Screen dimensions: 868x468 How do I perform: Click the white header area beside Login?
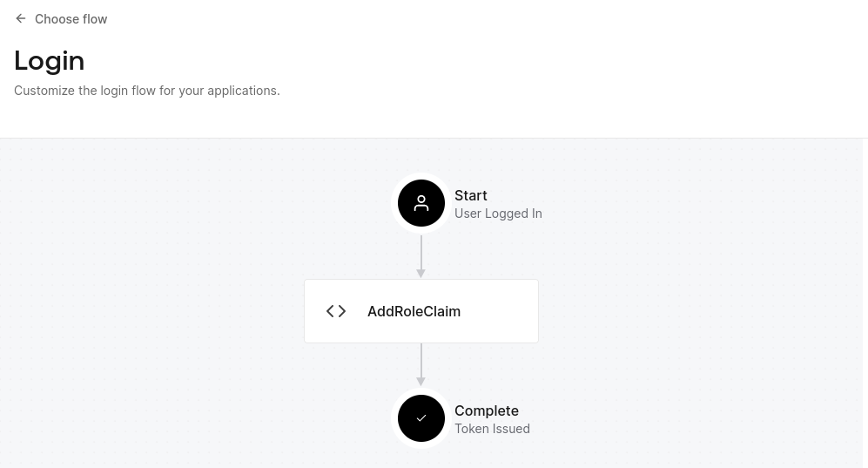point(522,61)
